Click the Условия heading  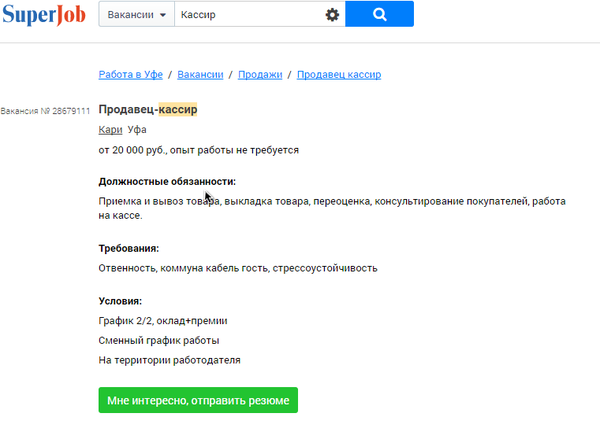click(120, 301)
